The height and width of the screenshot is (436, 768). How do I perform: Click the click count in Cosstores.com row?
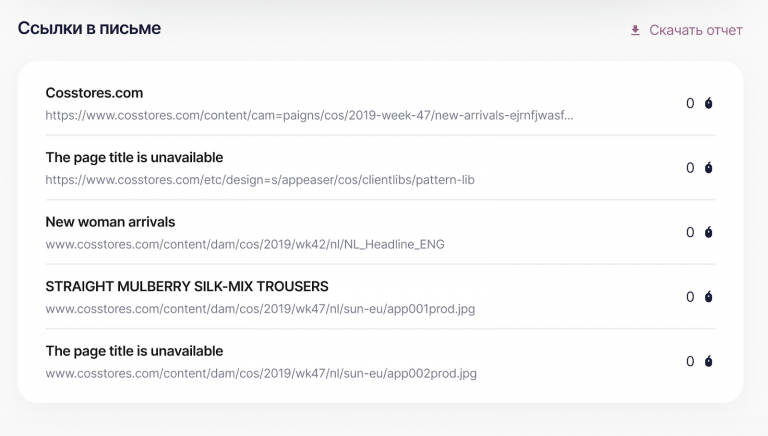click(690, 103)
